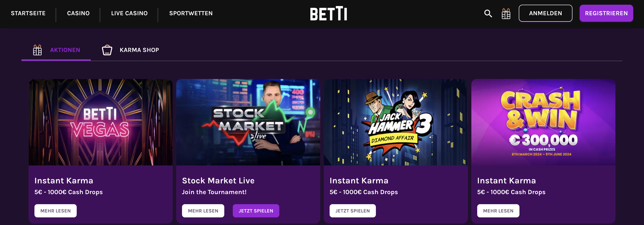Switch to the Karma Shop tab
This screenshot has width=644, height=225.
click(x=139, y=50)
